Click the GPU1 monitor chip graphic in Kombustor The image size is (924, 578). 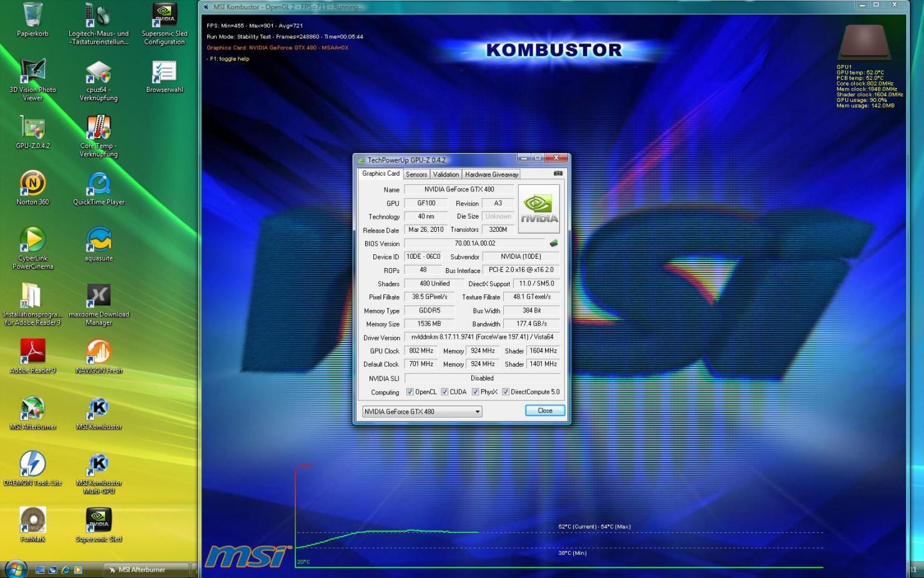pyautogui.click(x=865, y=42)
